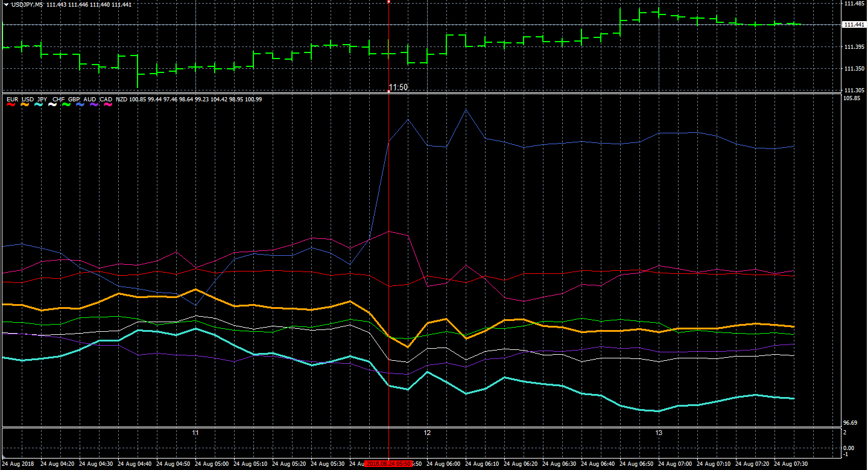The height and width of the screenshot is (470, 868).
Task: Click the indicator value 100.85 in the legend
Action: coord(138,99)
